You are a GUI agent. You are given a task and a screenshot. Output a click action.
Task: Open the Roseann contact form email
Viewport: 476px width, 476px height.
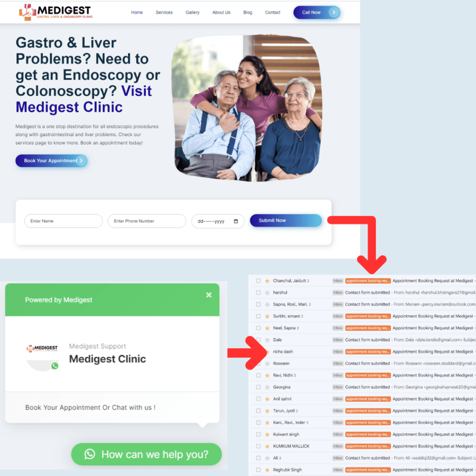363,364
